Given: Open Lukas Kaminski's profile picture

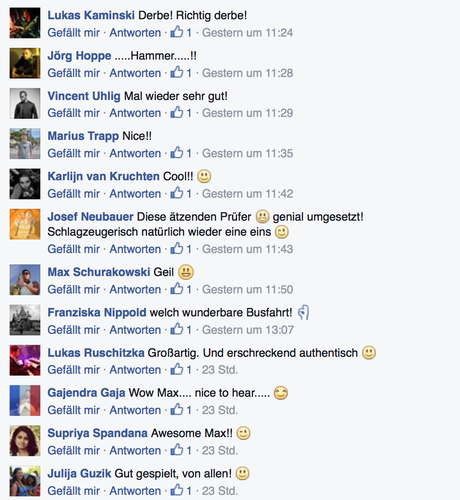Looking at the screenshot, I should [25, 23].
